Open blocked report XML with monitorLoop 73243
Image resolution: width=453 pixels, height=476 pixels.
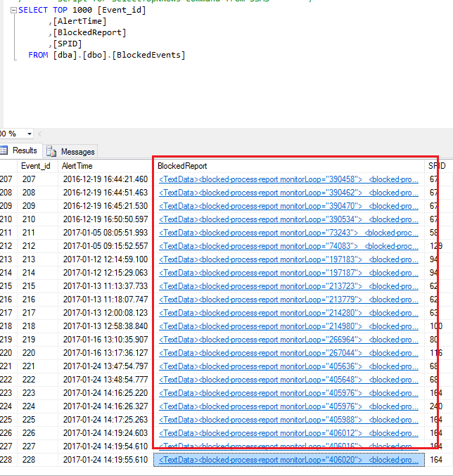coord(288,233)
